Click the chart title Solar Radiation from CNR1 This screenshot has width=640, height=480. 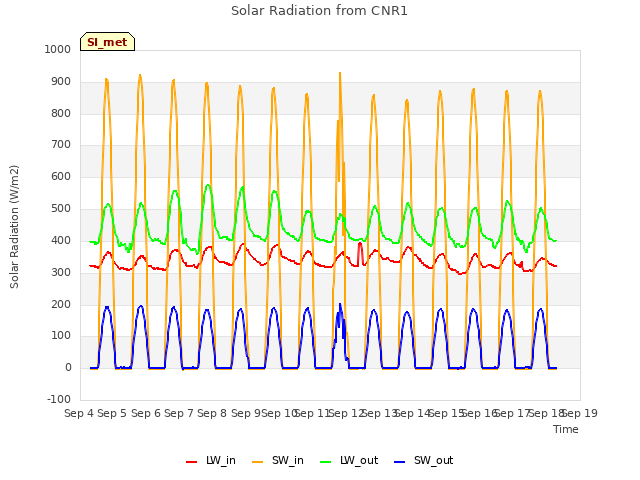tap(319, 11)
